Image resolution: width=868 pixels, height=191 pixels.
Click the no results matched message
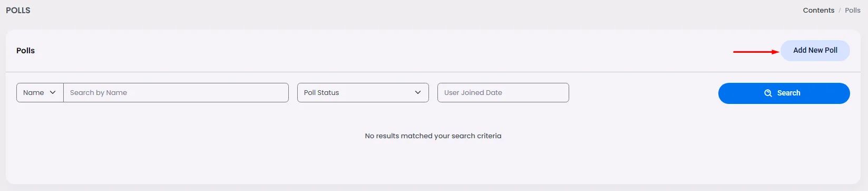click(433, 136)
